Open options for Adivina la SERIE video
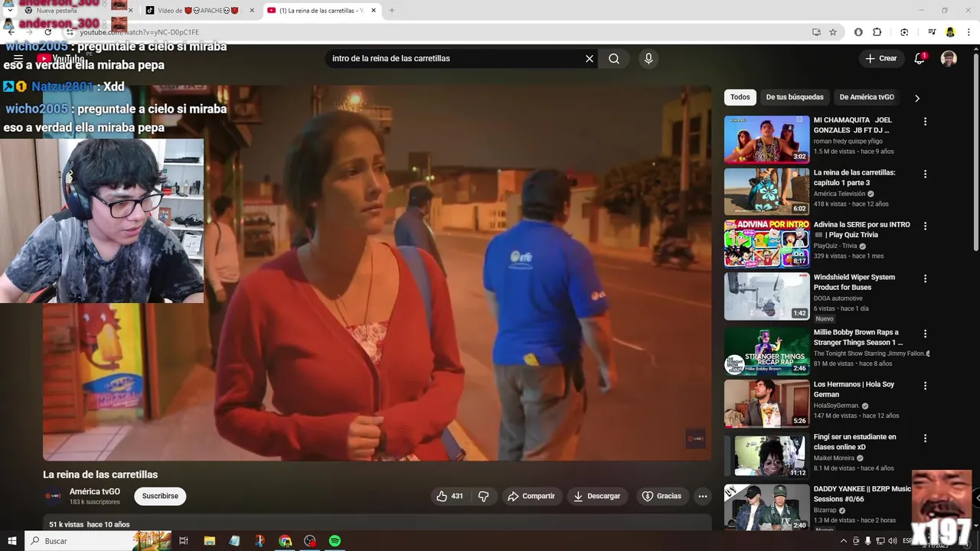 click(x=925, y=227)
